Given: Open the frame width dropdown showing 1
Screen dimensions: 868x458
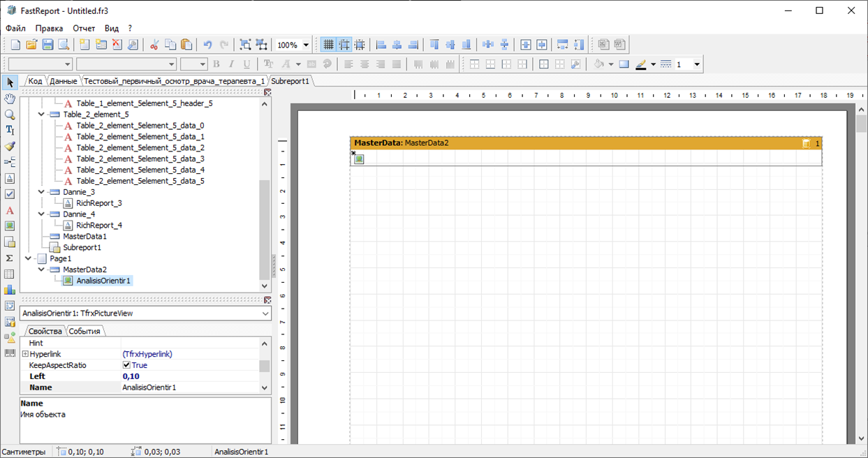Looking at the screenshot, I should (697, 64).
